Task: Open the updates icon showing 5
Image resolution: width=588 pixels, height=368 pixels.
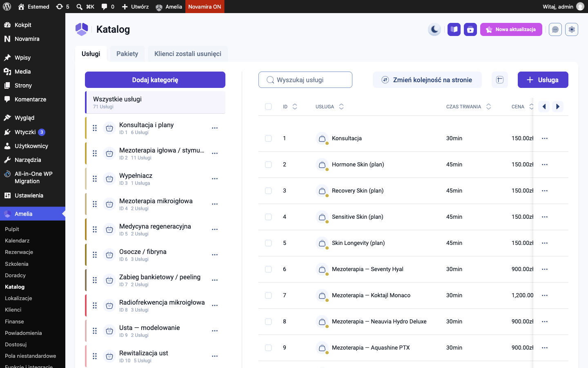Action: [62, 7]
